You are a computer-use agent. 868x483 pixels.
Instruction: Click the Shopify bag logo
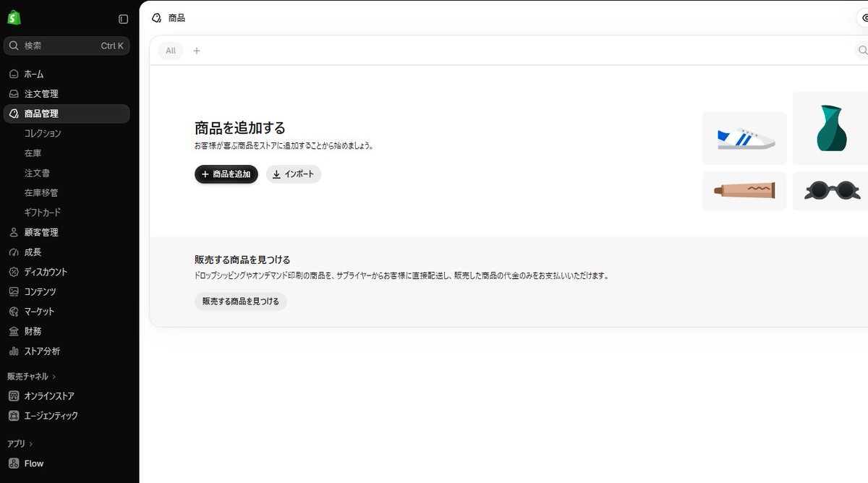[x=14, y=17]
